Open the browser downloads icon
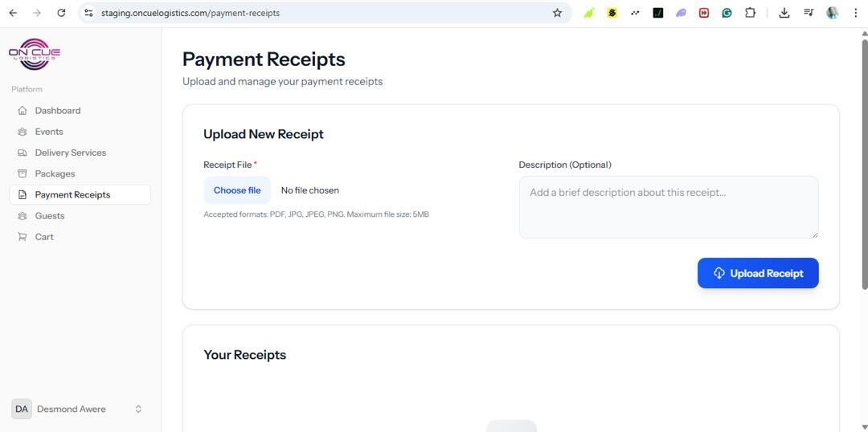 click(784, 13)
